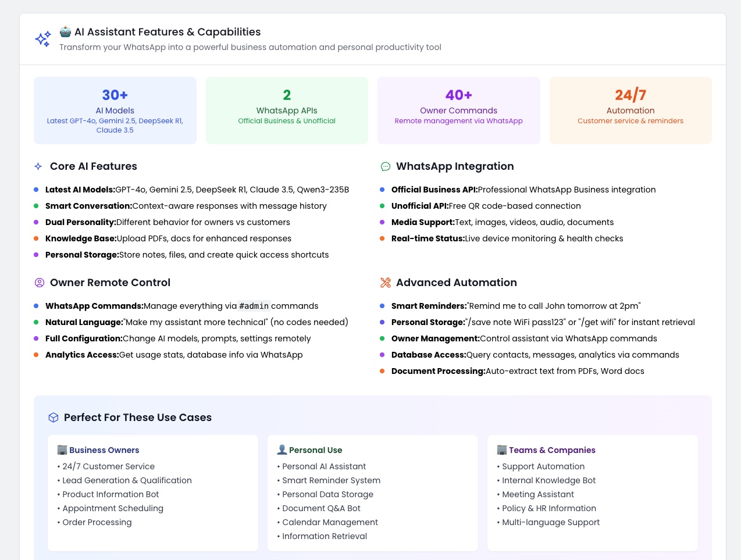Viewport: 741px width, 560px height.
Task: Select the 30+ AI Models stat card
Action: [x=115, y=110]
